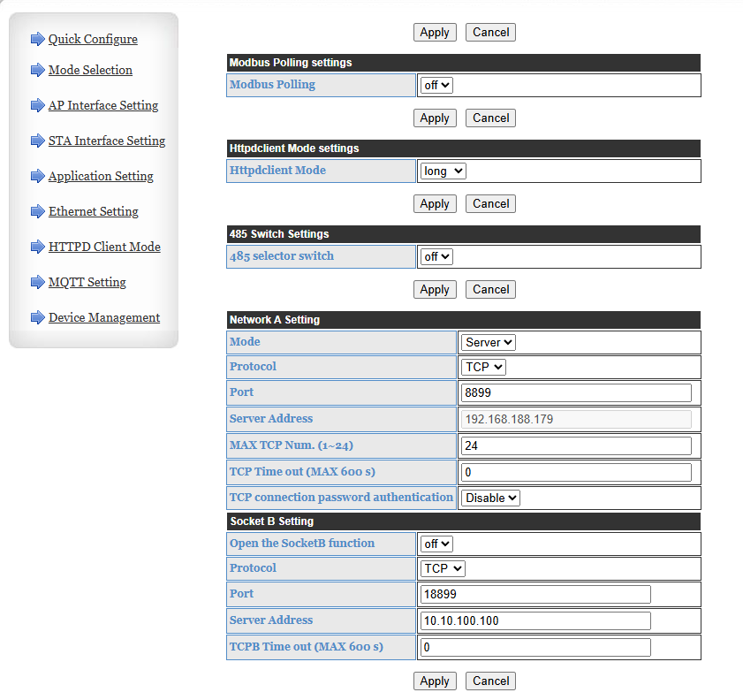Click the arrow icon beside Quick Configure

36,39
